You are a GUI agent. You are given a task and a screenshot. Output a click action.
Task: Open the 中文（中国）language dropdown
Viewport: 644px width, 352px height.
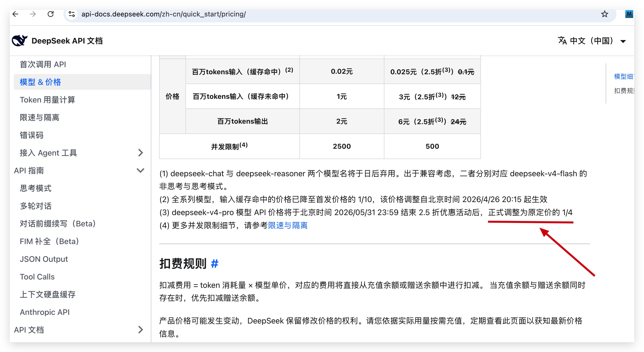pos(592,41)
